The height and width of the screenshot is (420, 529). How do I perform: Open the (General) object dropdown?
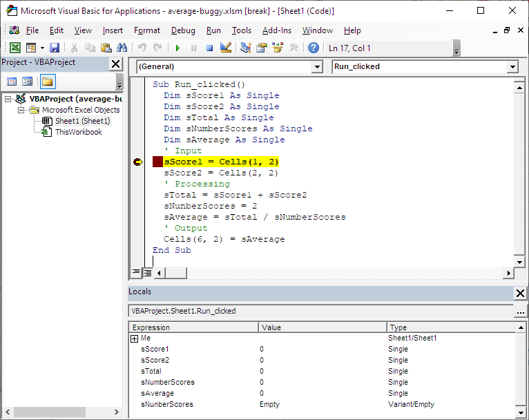(317, 67)
